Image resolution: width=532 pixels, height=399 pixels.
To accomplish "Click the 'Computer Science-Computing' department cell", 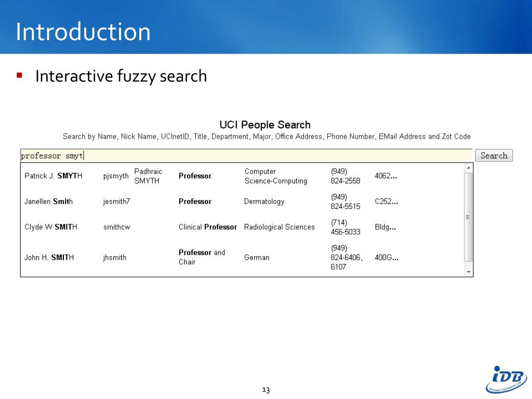I will pos(276,176).
